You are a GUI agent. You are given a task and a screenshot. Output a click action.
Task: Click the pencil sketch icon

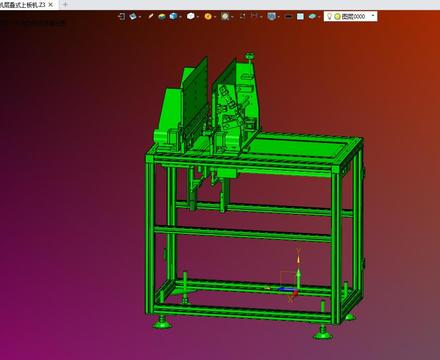coord(151,16)
